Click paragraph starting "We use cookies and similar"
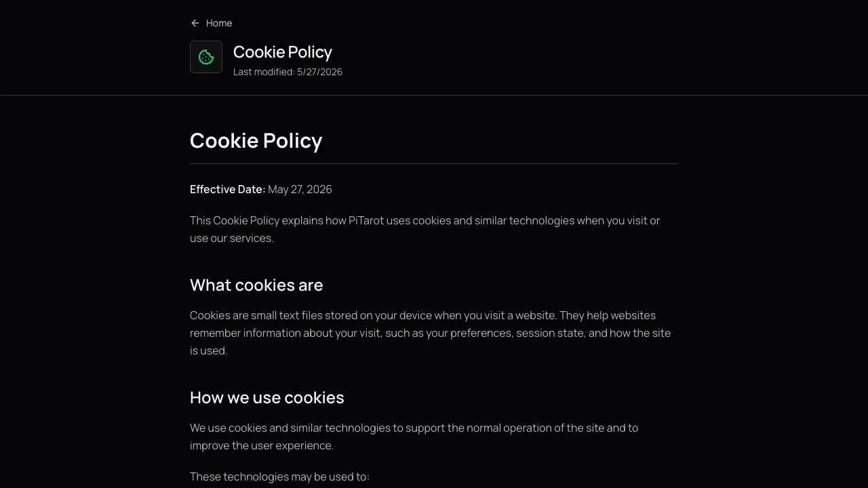The width and height of the screenshot is (868, 488). coord(414,436)
